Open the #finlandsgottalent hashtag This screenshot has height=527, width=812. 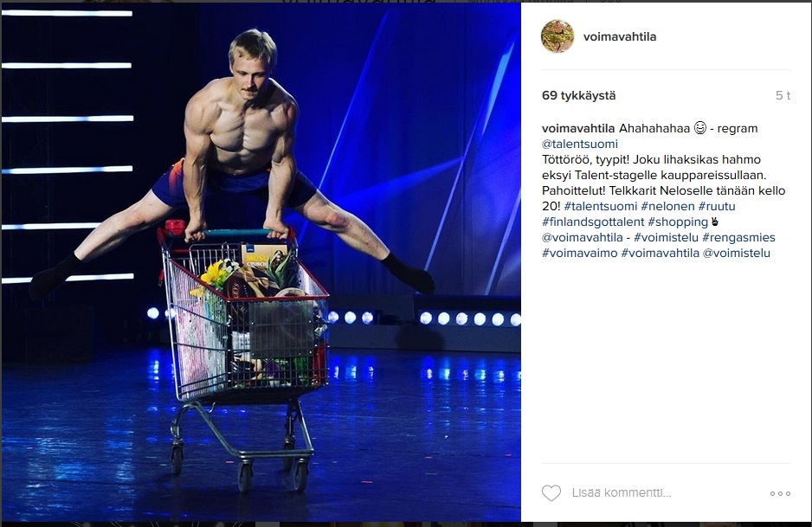click(593, 222)
